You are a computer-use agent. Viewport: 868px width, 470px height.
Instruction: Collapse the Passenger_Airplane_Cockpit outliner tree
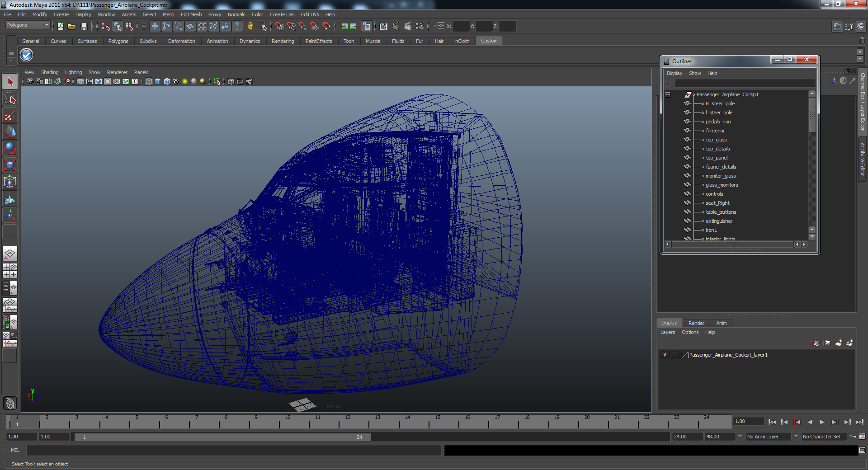pyautogui.click(x=667, y=94)
